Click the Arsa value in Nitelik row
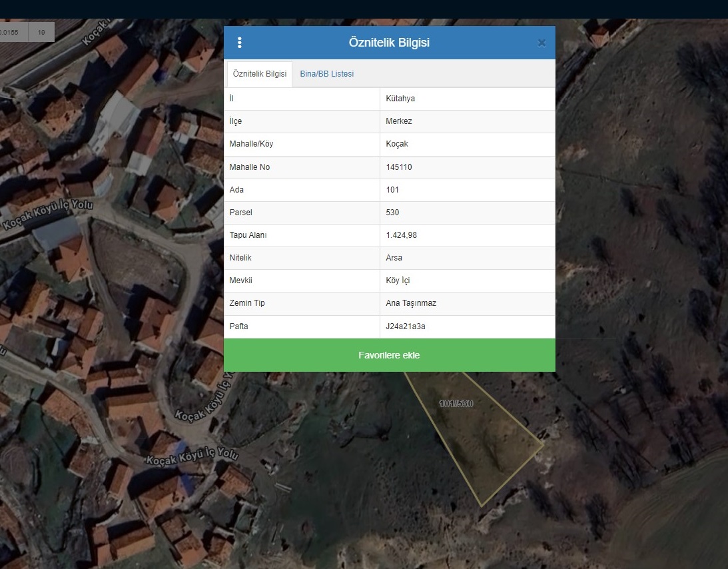The width and height of the screenshot is (728, 569). tap(394, 258)
